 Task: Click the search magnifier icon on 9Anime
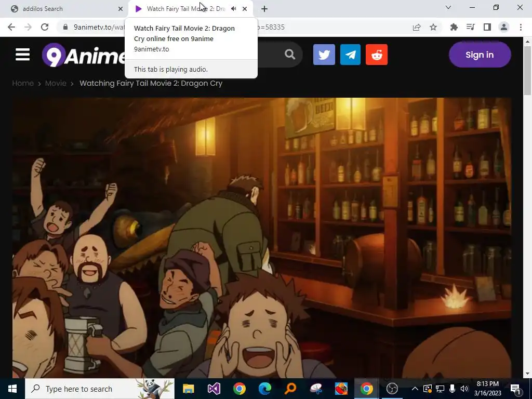(x=290, y=54)
